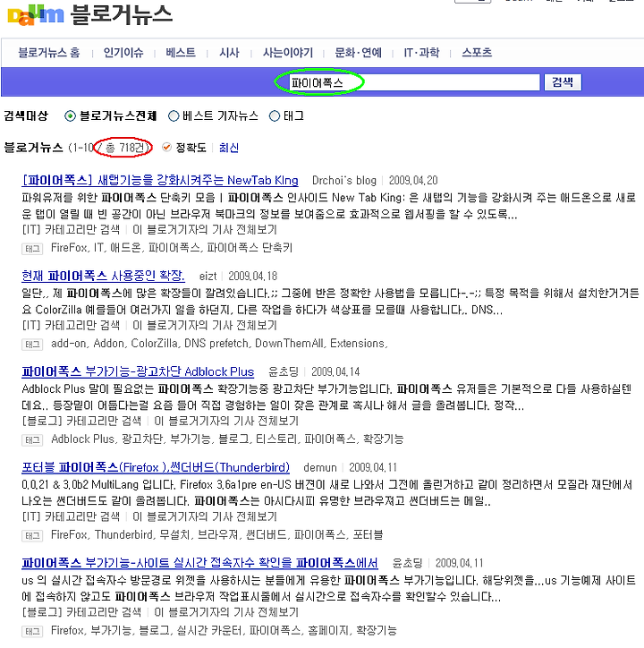Viewport: 644px width, 648px height.
Task: Open the eizt author name
Action: pyautogui.click(x=208, y=276)
